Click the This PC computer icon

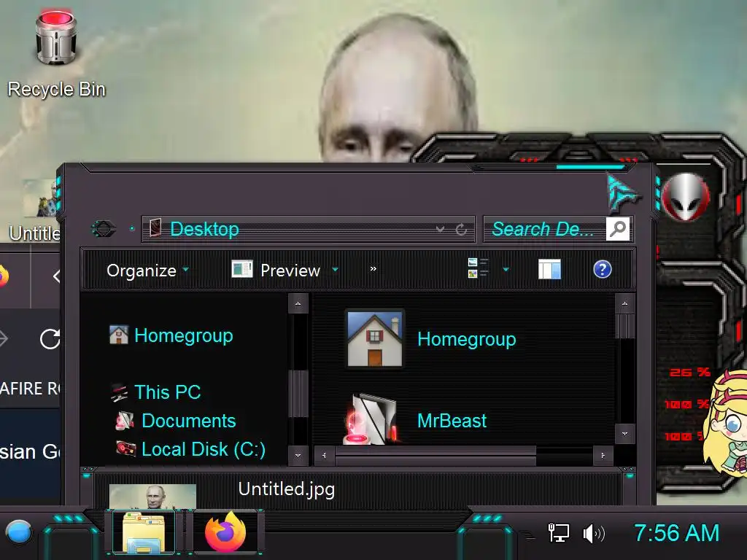[120, 392]
